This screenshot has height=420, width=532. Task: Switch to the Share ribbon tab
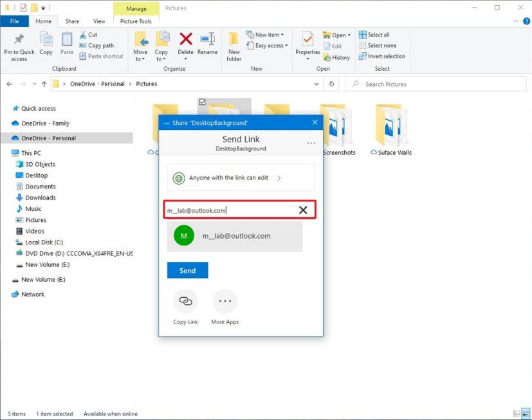(x=72, y=21)
